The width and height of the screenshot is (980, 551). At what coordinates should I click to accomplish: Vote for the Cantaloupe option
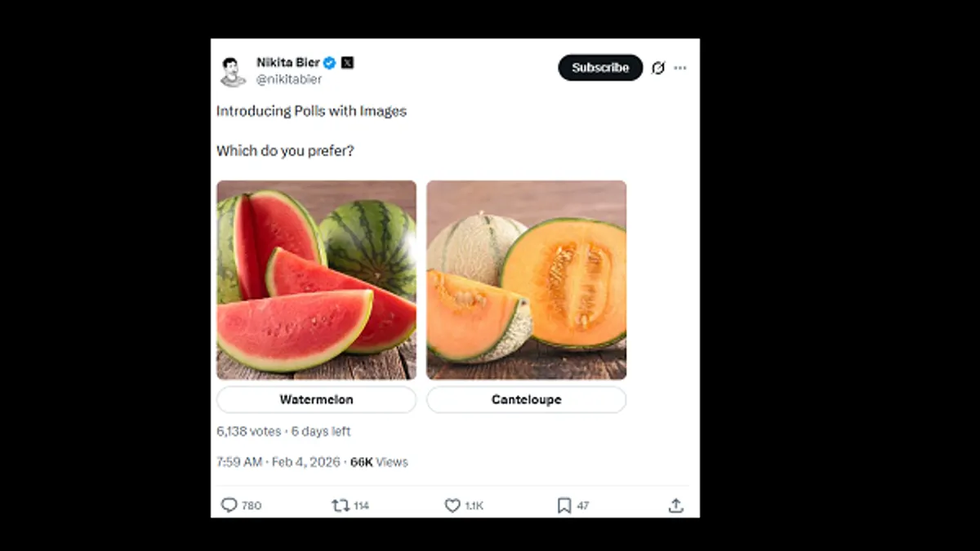[526, 400]
